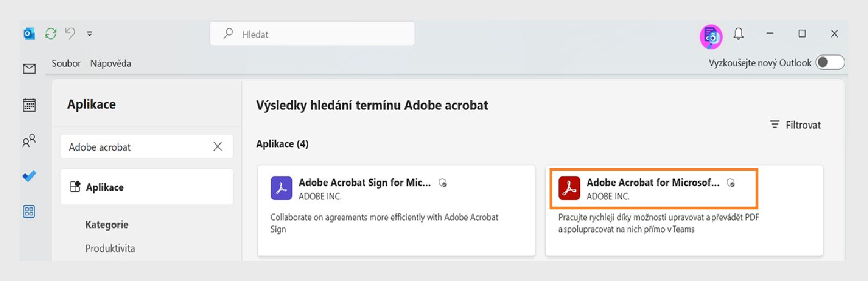Click the Outlook app icon in title bar
Screen dimensions: 868x281
pyautogui.click(x=29, y=34)
